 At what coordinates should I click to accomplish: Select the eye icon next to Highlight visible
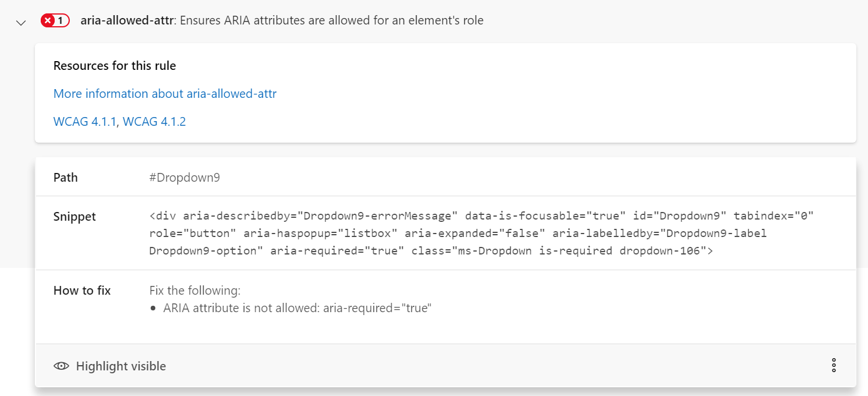coord(61,366)
